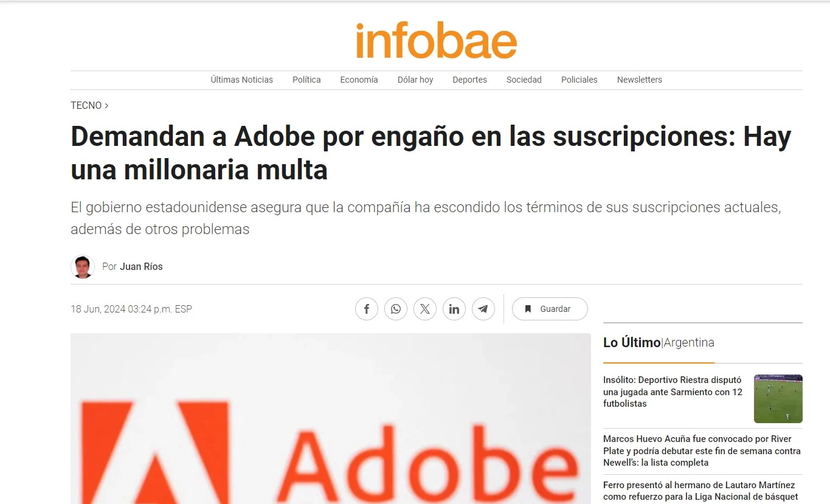The image size is (830, 504).
Task: Read Deportivo Riestra 12 futbolistas story
Action: [x=673, y=392]
